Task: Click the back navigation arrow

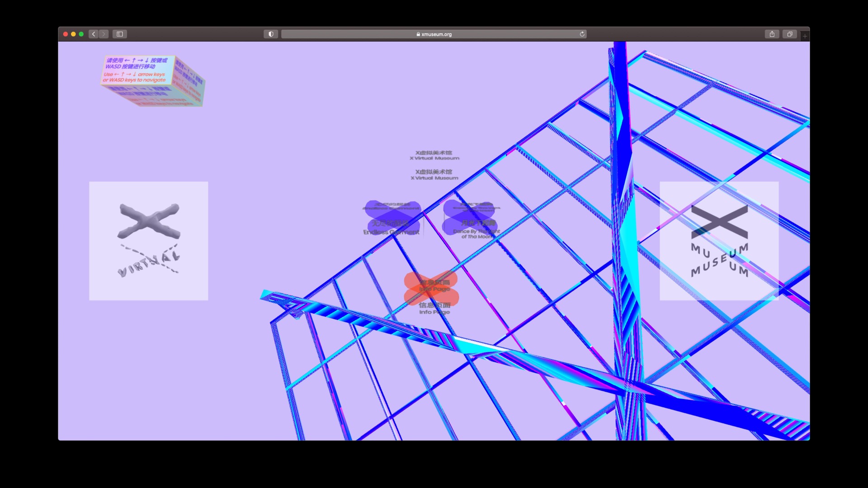Action: pyautogui.click(x=94, y=34)
